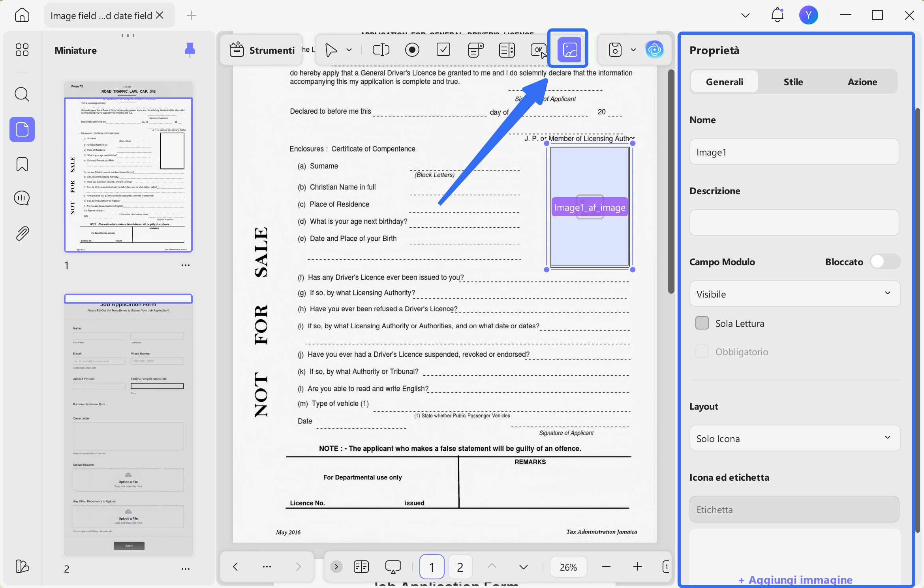Toggle the two-page reading view icon
Screen dimensions: 924x588
coord(361,567)
